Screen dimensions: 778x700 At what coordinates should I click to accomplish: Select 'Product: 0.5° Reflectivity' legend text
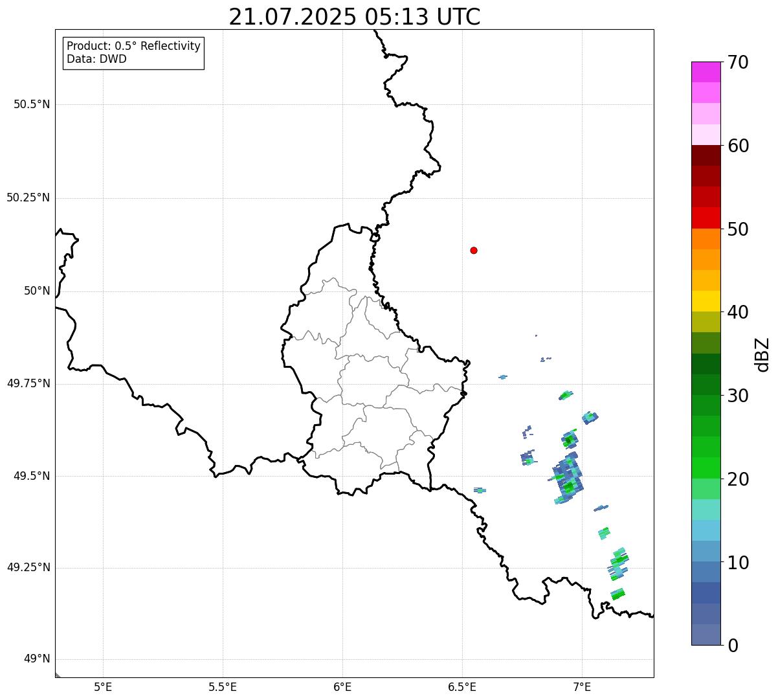[x=134, y=47]
